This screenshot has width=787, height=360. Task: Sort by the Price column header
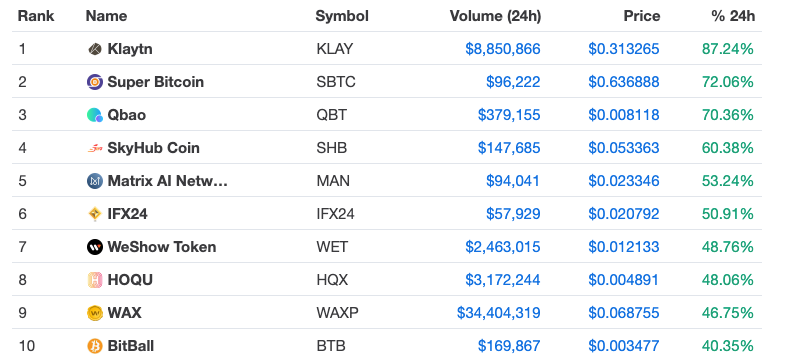pos(641,16)
